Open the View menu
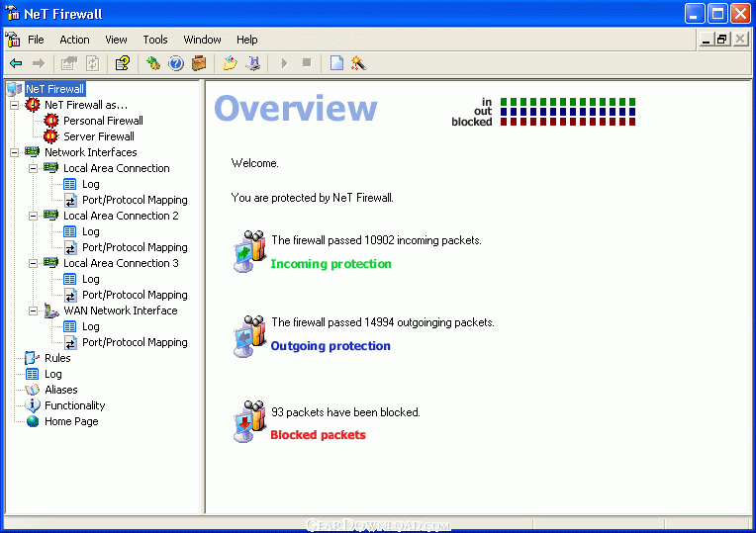Screen dimensions: 756x533 pyautogui.click(x=116, y=40)
